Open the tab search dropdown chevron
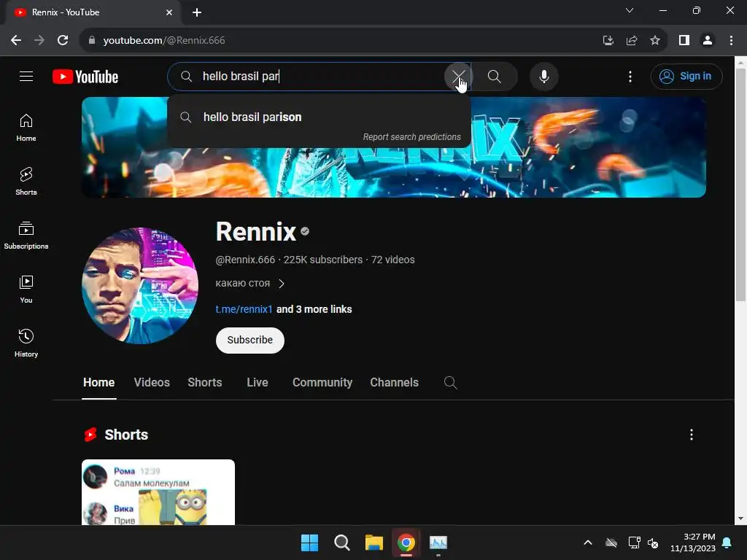This screenshot has width=747, height=560. coord(630,10)
